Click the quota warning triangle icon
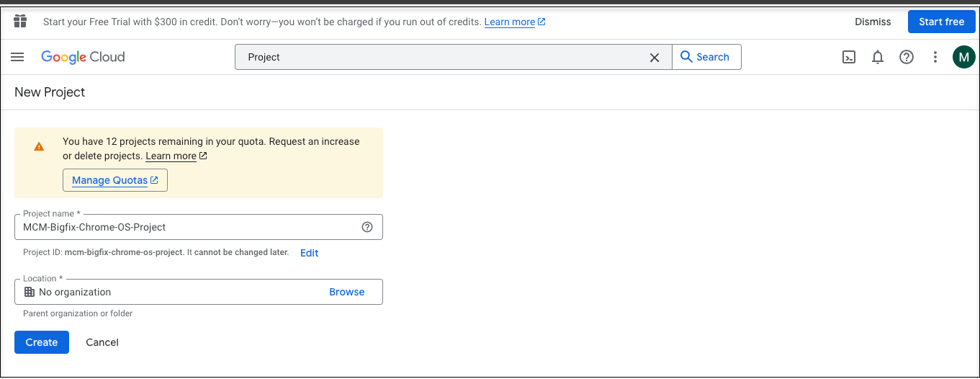This screenshot has width=980, height=379. [39, 146]
